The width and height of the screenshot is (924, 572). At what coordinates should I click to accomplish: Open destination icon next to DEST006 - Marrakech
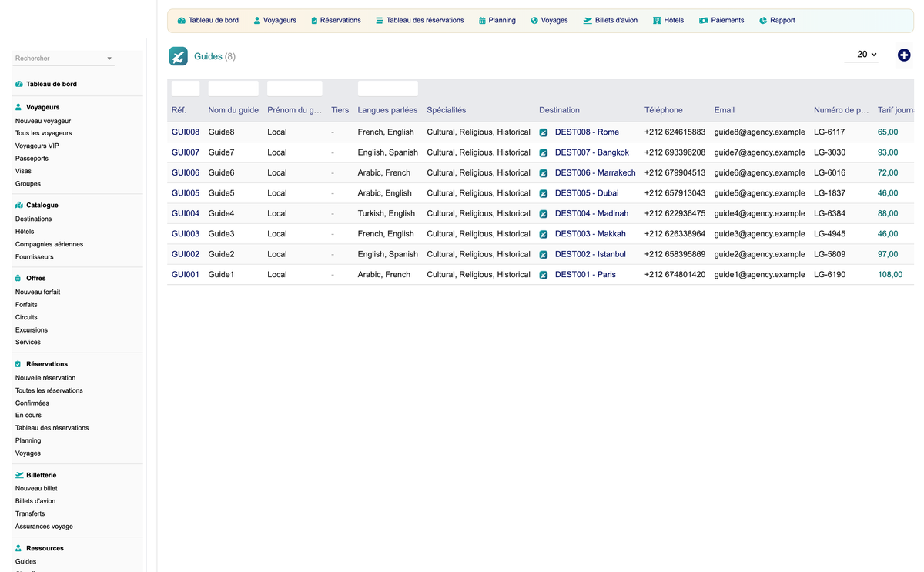tap(544, 173)
